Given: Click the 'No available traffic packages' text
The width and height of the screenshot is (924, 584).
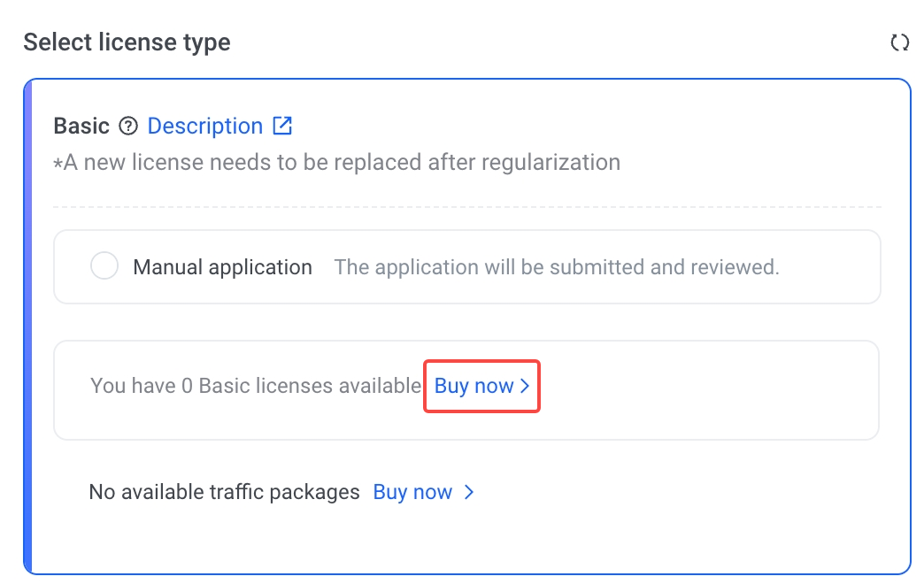Looking at the screenshot, I should (x=224, y=493).
